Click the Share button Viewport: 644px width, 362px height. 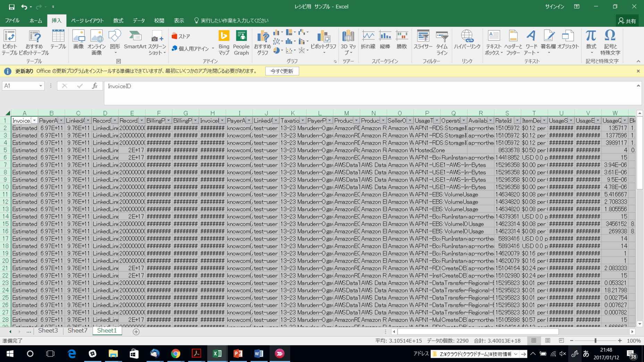[627, 21]
